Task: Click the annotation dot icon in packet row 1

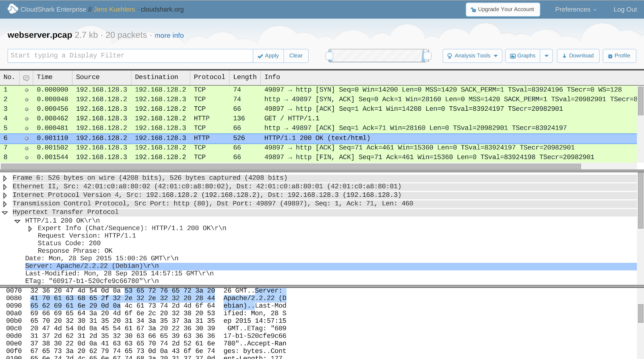Action: (x=27, y=90)
